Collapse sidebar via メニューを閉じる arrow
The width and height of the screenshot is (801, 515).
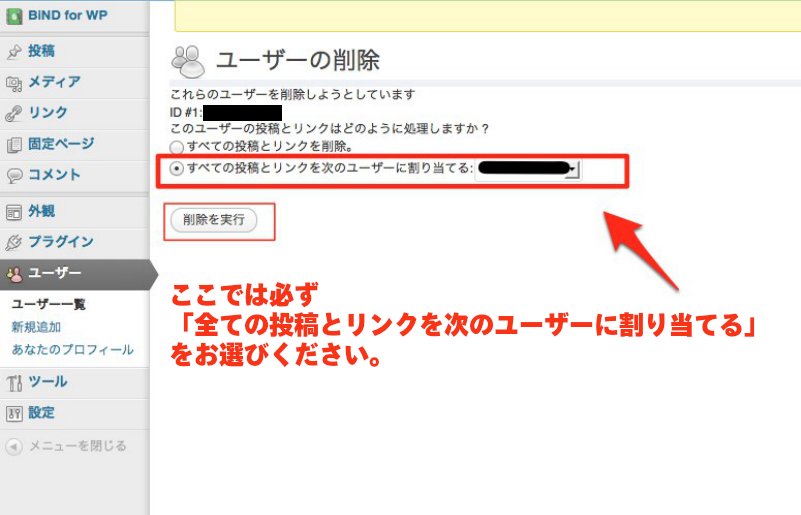click(14, 446)
